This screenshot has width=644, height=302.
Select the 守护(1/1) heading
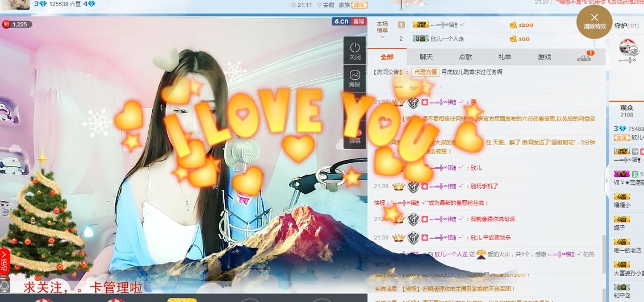(627, 26)
